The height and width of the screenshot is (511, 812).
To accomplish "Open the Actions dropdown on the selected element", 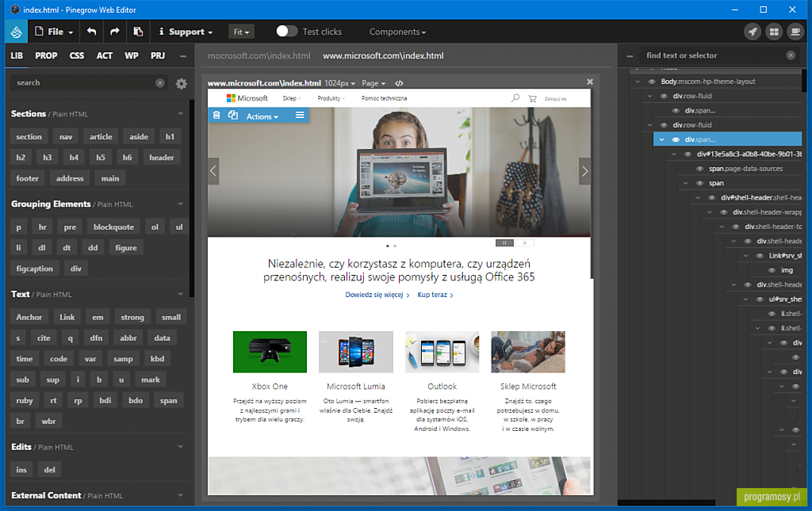I will tap(262, 116).
